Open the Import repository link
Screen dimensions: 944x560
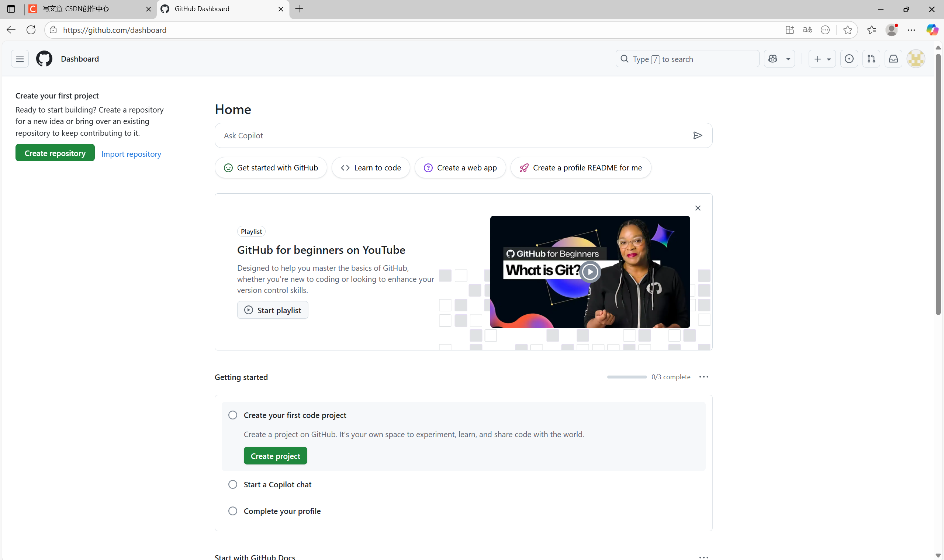pos(131,154)
